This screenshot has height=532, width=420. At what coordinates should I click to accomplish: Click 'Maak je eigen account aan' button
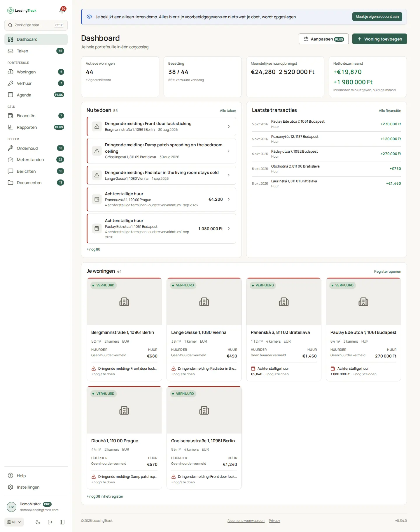coord(377,17)
